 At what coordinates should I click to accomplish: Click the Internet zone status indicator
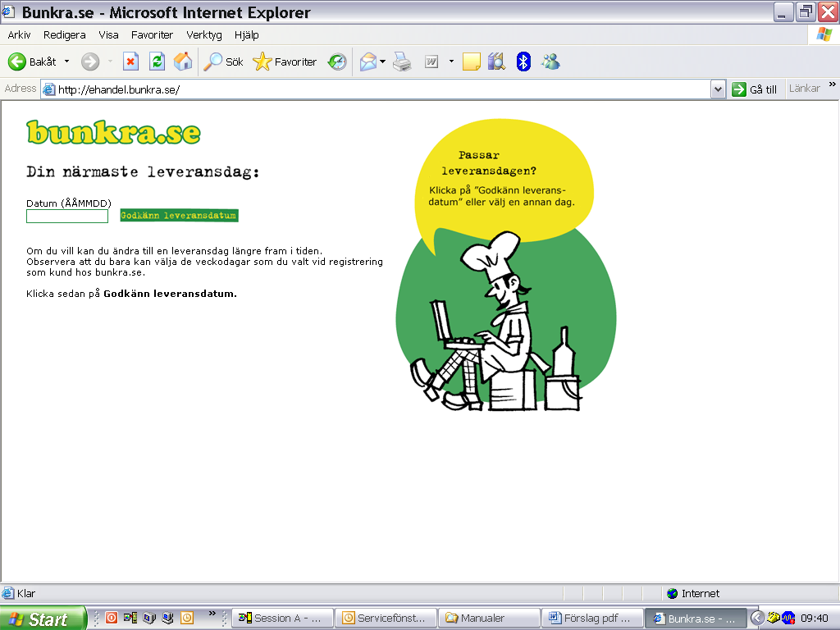tap(692, 594)
